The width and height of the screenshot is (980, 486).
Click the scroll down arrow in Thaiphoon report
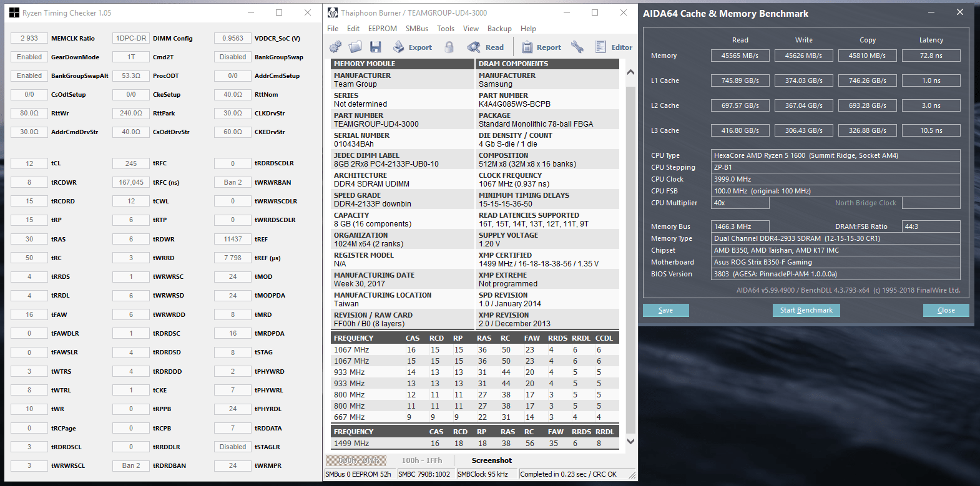(x=630, y=441)
